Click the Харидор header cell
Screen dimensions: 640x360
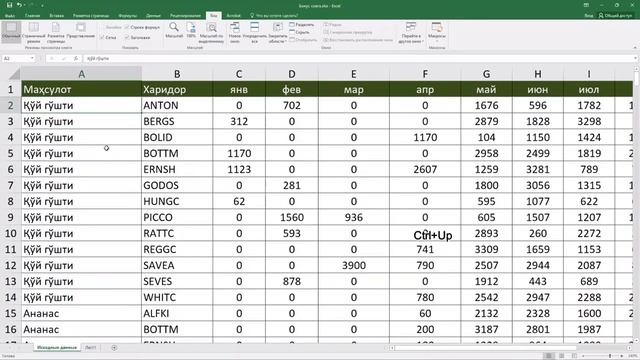tap(177, 89)
